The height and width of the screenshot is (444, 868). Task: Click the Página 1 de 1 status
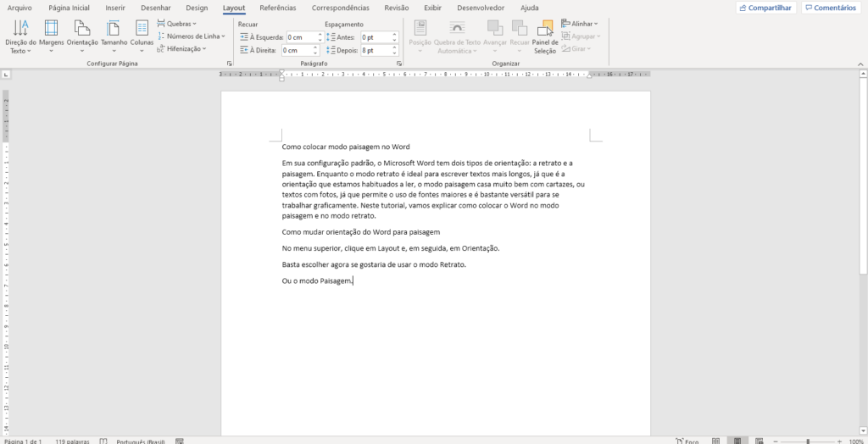pos(23,441)
